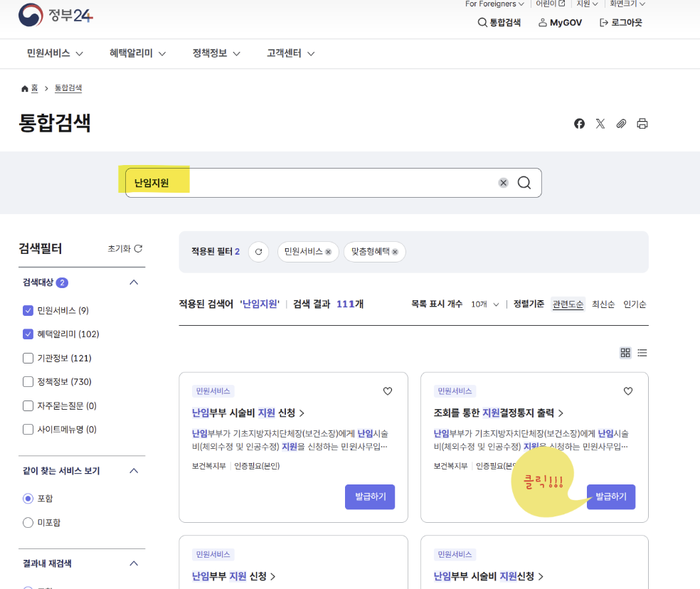
Task: Open 난임부부 지원 신청 title link
Action: (x=233, y=576)
